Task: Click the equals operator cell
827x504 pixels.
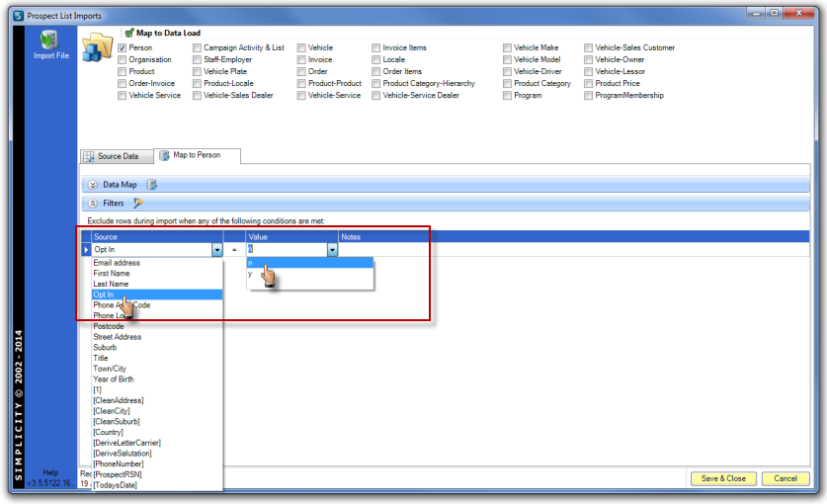Action: [x=234, y=250]
